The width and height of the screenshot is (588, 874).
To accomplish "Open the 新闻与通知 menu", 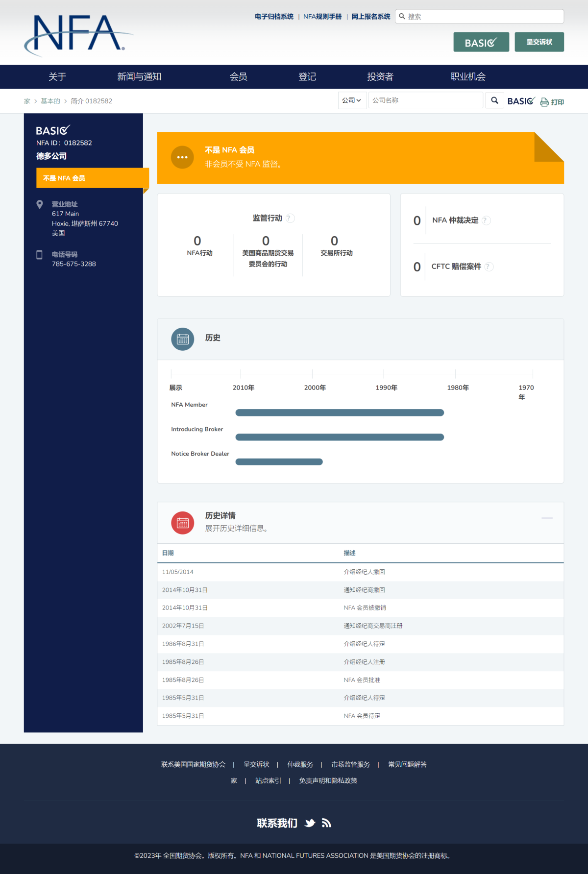I will 139,77.
